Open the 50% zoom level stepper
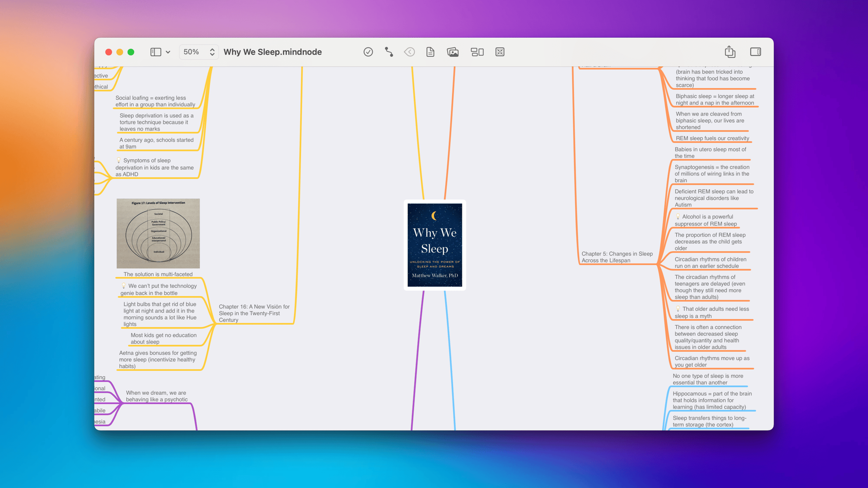The width and height of the screenshot is (868, 488). (x=199, y=52)
